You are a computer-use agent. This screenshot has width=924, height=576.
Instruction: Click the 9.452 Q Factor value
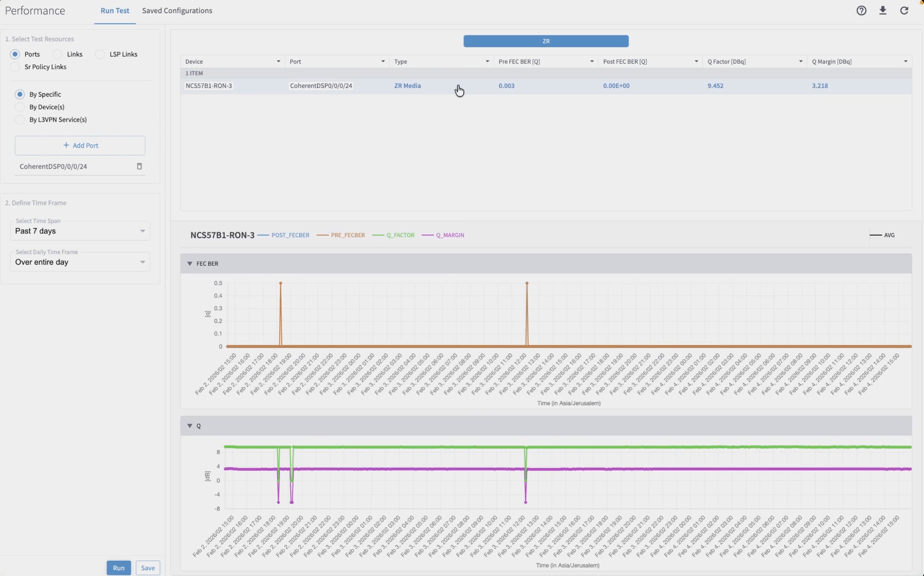click(x=715, y=86)
